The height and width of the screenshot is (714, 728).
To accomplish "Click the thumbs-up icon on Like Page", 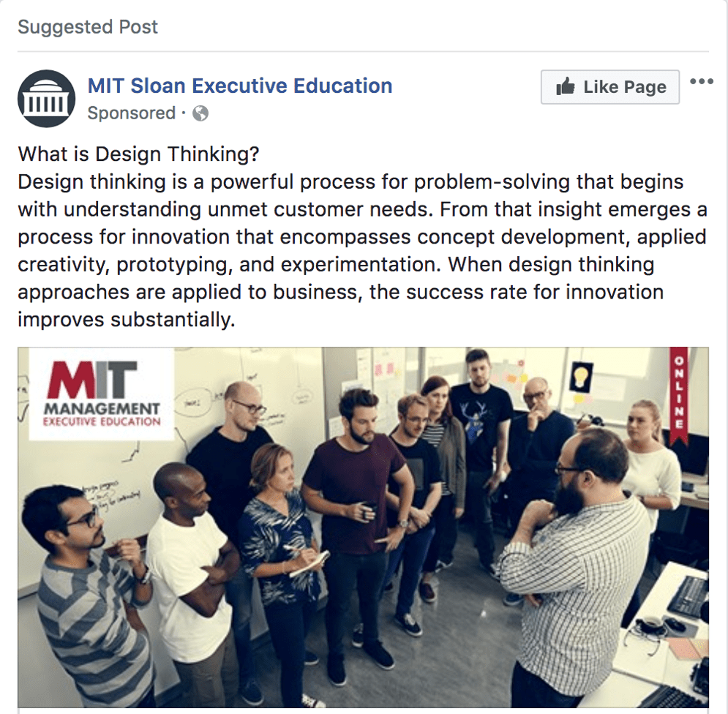I will [x=566, y=86].
